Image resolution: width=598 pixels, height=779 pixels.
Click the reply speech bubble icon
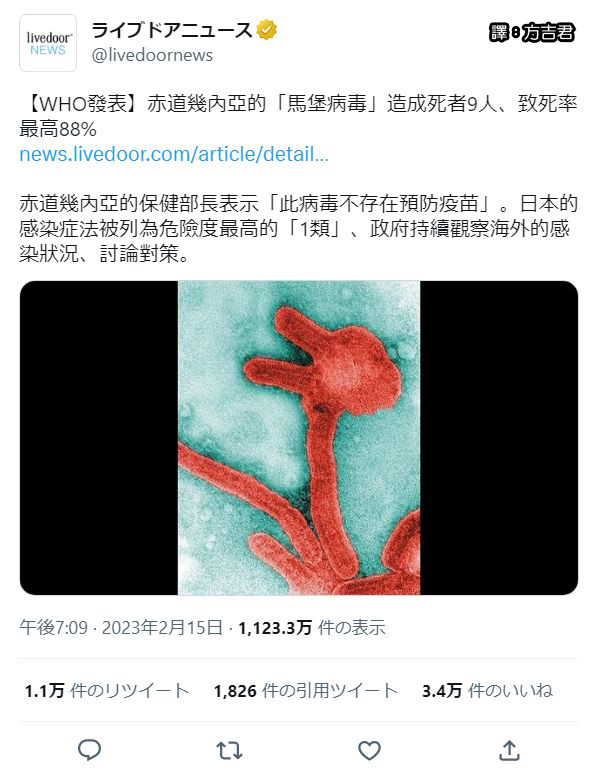tap(90, 750)
